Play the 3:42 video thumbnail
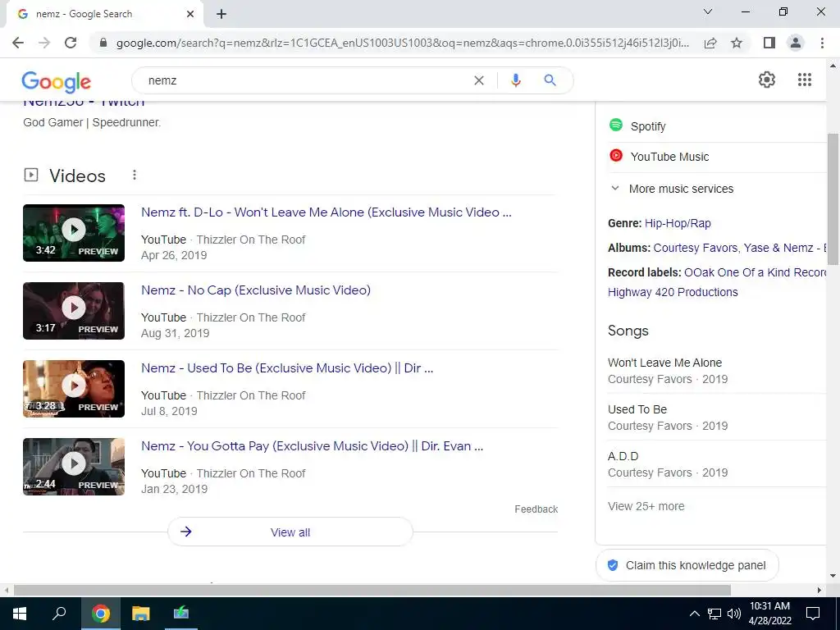 (73, 233)
